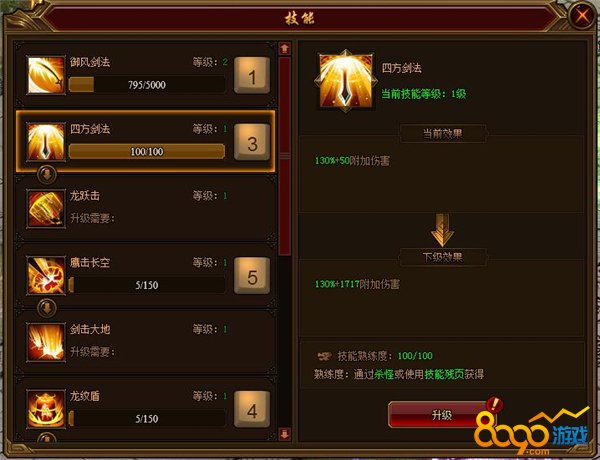Image resolution: width=600 pixels, height=460 pixels.
Task: Close the 技能 skills window
Action: click(582, 16)
